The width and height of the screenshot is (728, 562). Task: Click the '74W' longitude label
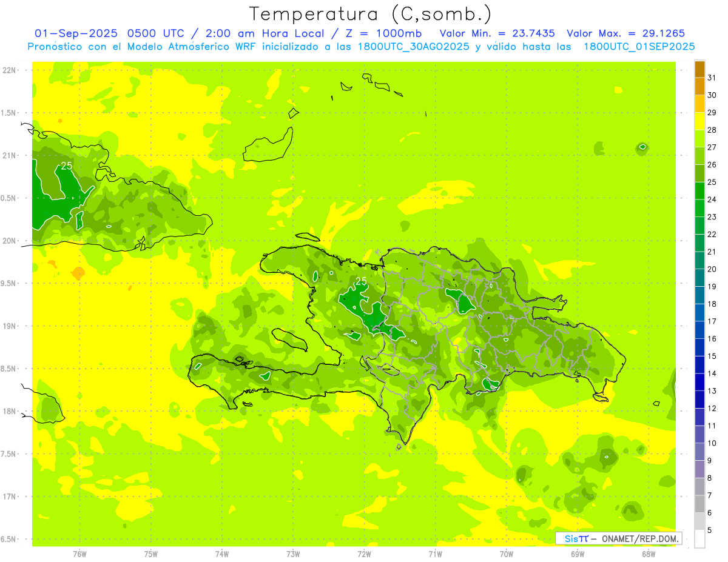coord(222,554)
